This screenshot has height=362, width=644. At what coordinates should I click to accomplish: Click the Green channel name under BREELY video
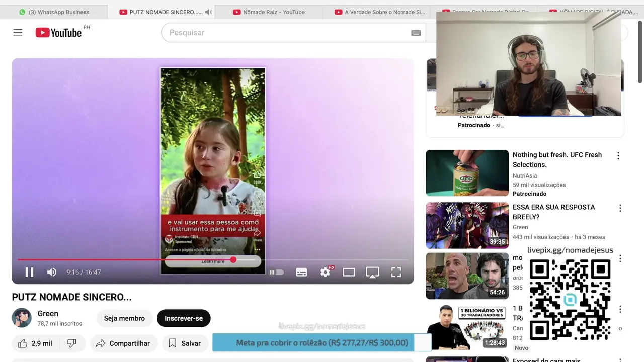pos(520,227)
